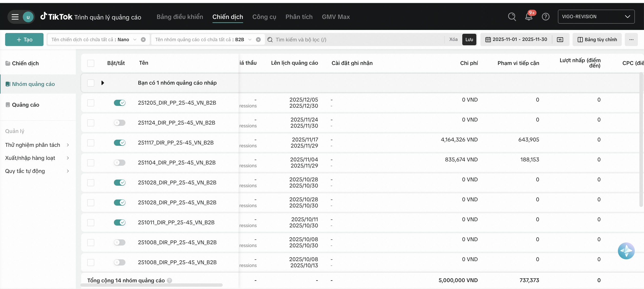Click the info icon beside total ad groups
The image size is (644, 289).
click(x=169, y=281)
